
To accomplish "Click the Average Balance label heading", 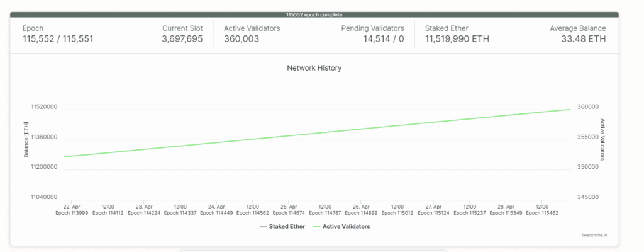I will (x=578, y=28).
